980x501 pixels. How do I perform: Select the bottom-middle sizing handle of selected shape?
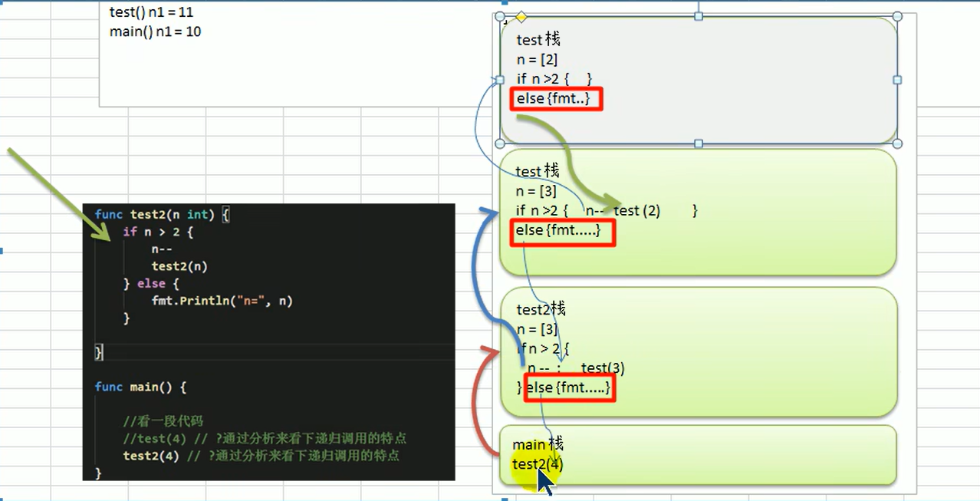click(699, 143)
